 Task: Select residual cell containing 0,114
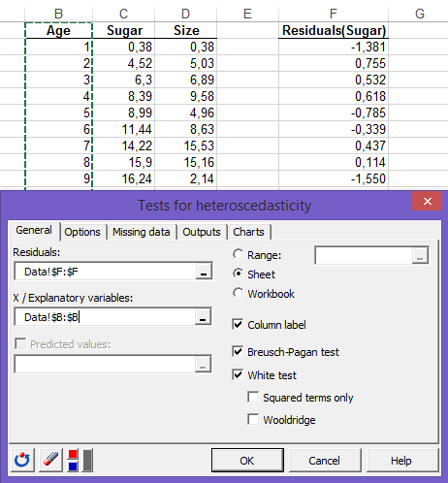tap(334, 162)
